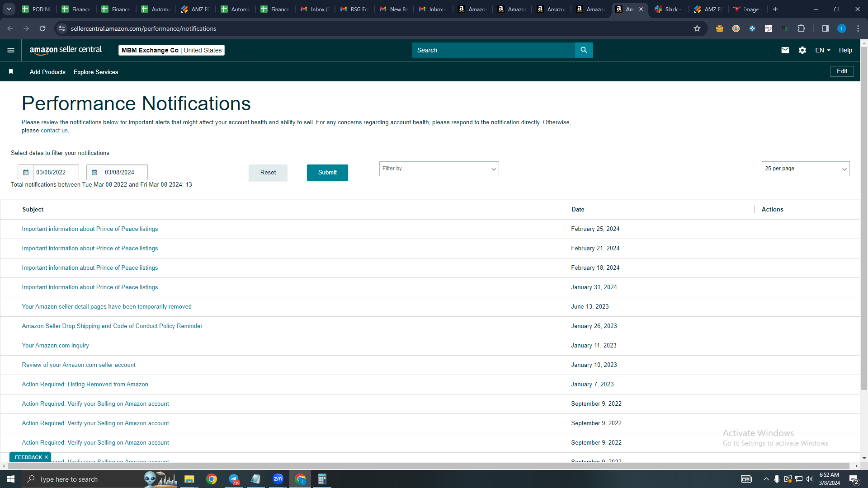Screen dimensions: 868x488
Task: Open the Seller Central messages envelope icon
Action: point(785,50)
